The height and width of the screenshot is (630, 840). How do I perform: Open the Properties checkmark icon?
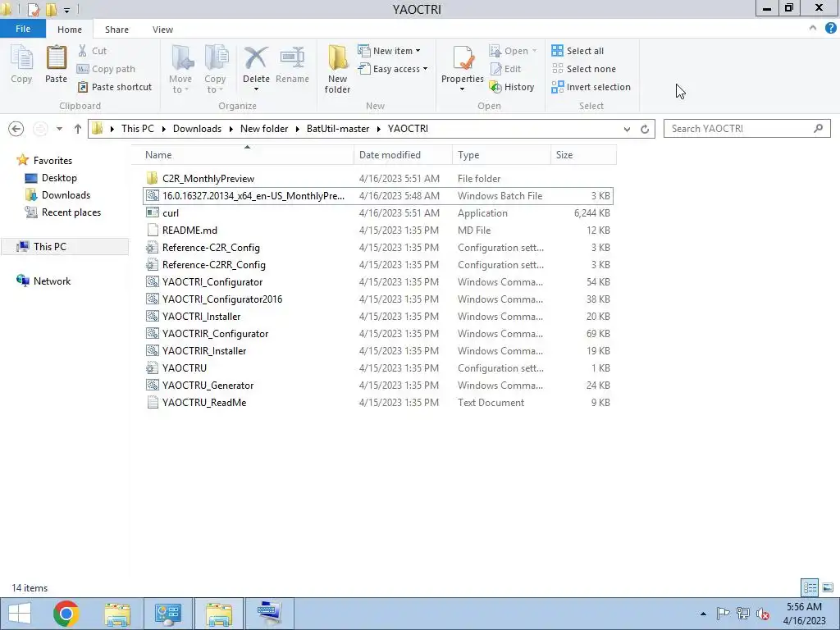click(x=463, y=58)
